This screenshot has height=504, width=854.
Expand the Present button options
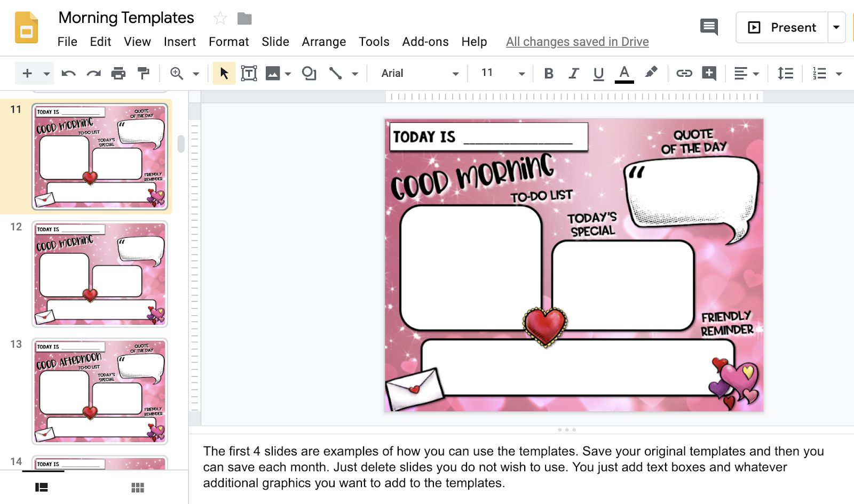pos(836,27)
